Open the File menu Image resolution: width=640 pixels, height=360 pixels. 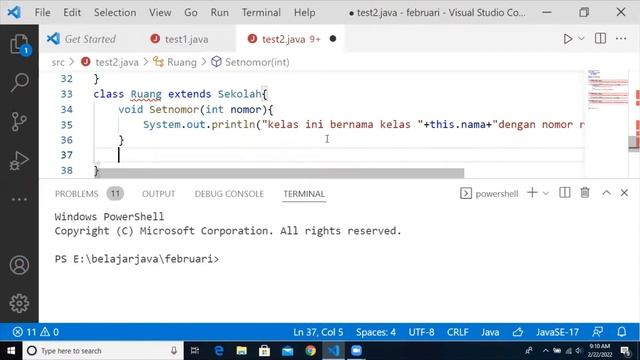42,13
